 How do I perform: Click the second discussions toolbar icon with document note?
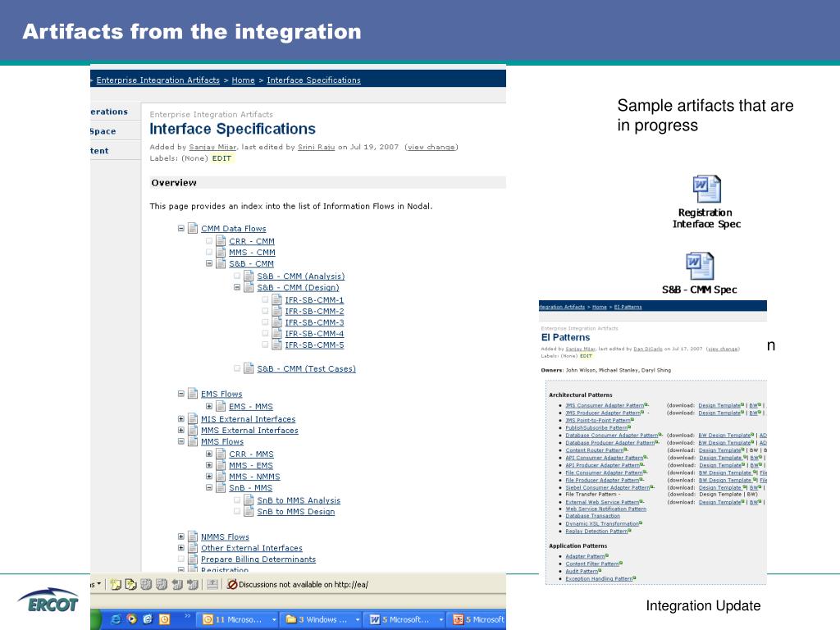pos(130,584)
